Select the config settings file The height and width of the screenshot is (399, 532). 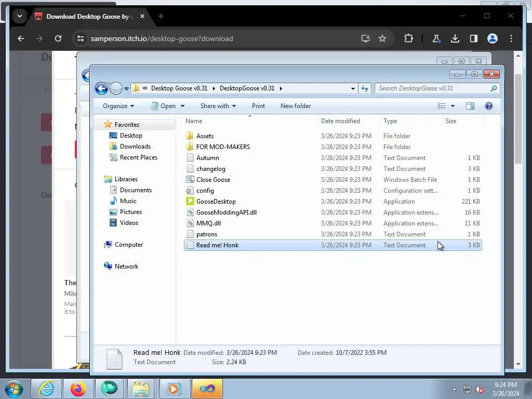pyautogui.click(x=205, y=191)
